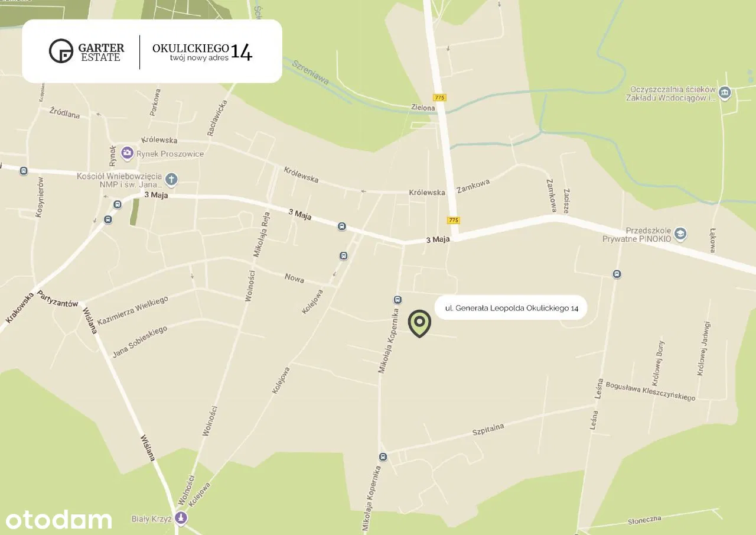Click the Oczyszczalnia ścieków building icon
Screen dimensions: 756x535
pos(725,93)
